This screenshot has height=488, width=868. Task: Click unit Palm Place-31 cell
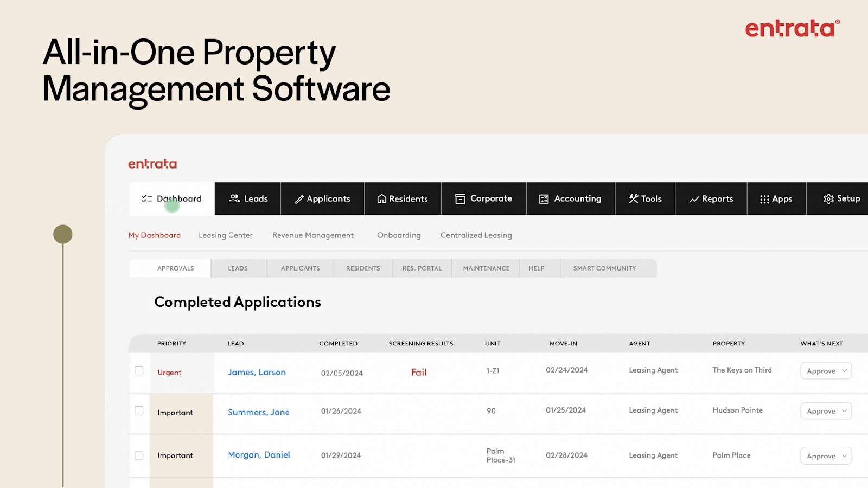click(501, 455)
